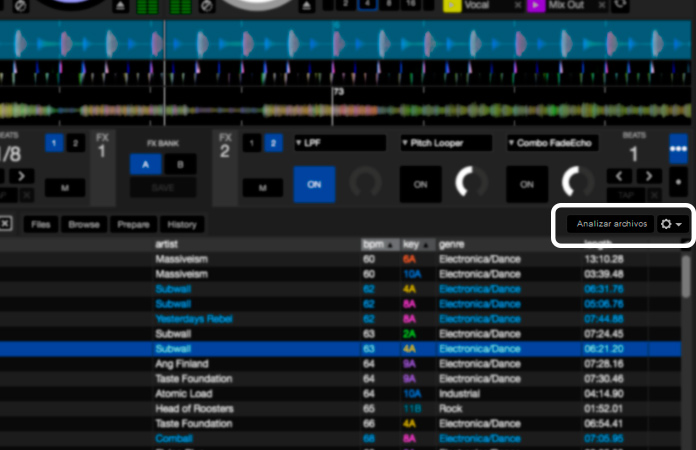Decrease FX 2 beats with left arrow

click(x=619, y=176)
